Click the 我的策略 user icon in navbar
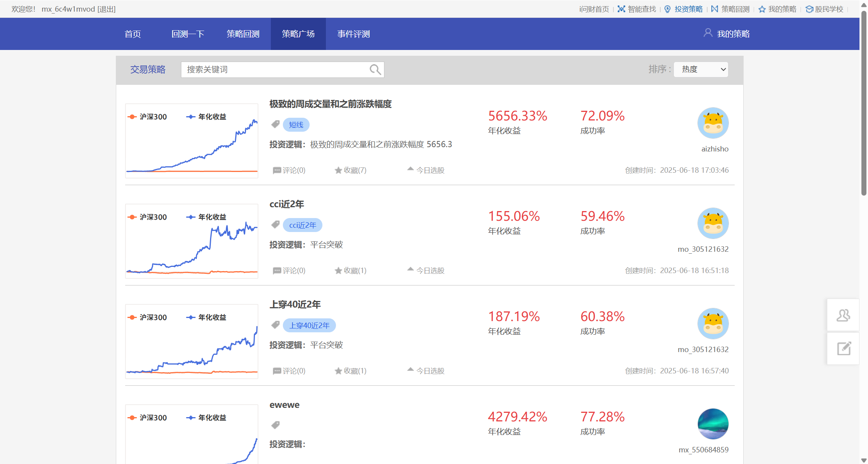Viewport: 868px width, 464px height. (708, 33)
